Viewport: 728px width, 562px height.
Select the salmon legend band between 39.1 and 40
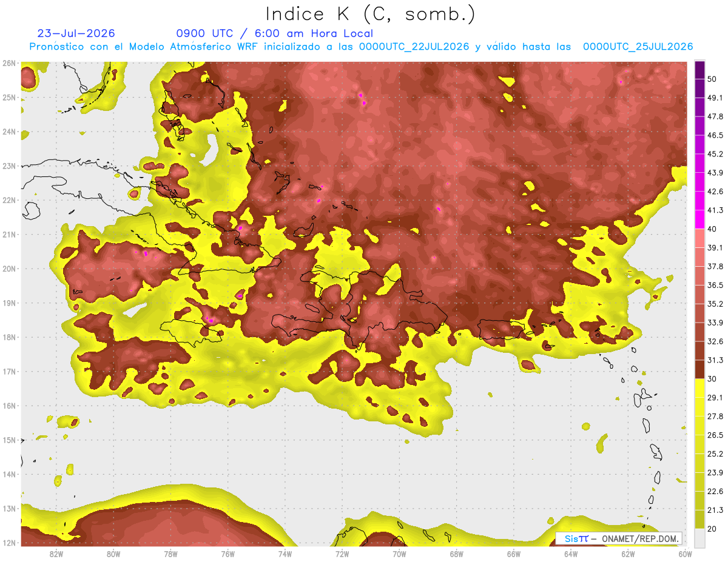pyautogui.click(x=699, y=238)
